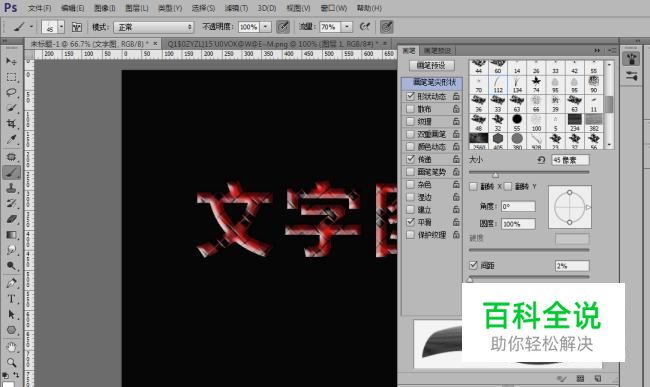Reset brush size to original icon
This screenshot has height=387, width=650.
point(541,160)
